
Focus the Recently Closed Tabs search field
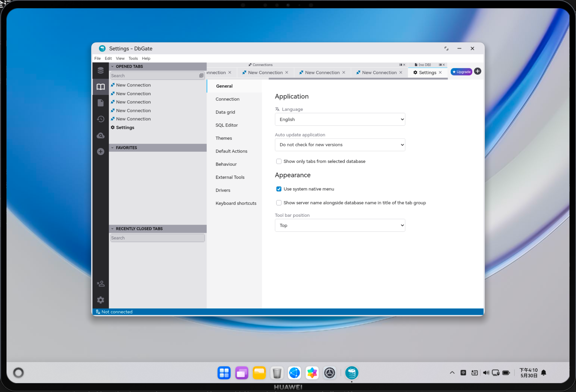pyautogui.click(x=157, y=238)
